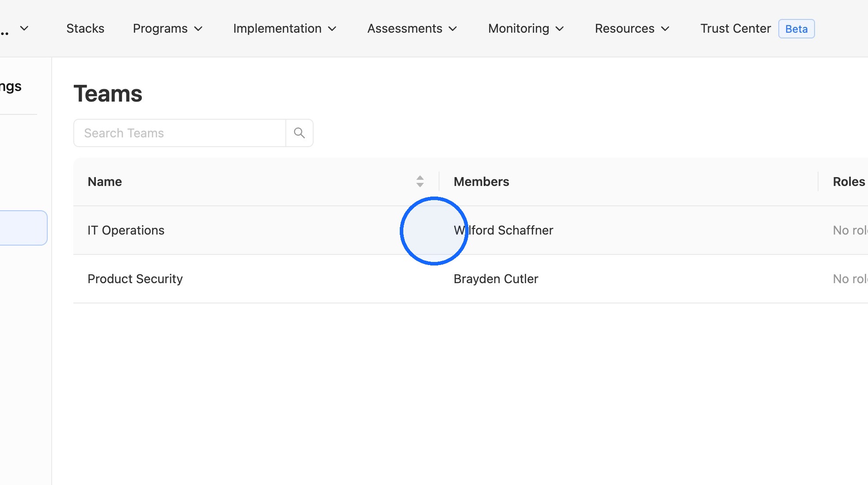Image resolution: width=868 pixels, height=485 pixels.
Task: Focus the Search Teams input field
Action: point(180,133)
